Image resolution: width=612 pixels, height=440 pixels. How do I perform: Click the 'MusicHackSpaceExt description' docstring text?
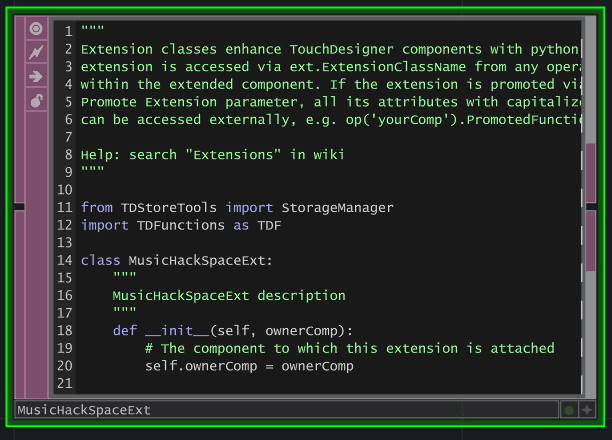(x=228, y=296)
